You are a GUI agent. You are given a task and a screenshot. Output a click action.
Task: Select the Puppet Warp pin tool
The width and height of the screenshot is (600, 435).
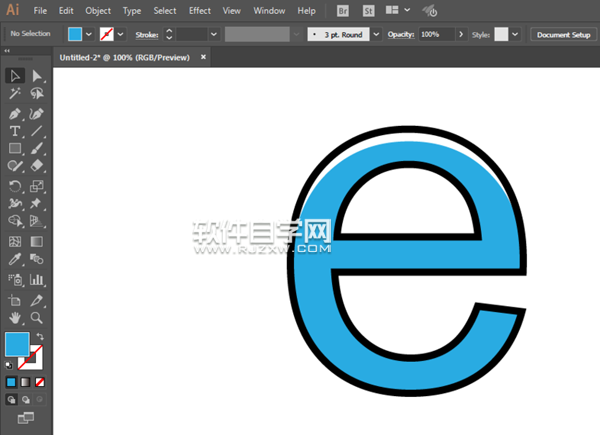(37, 203)
